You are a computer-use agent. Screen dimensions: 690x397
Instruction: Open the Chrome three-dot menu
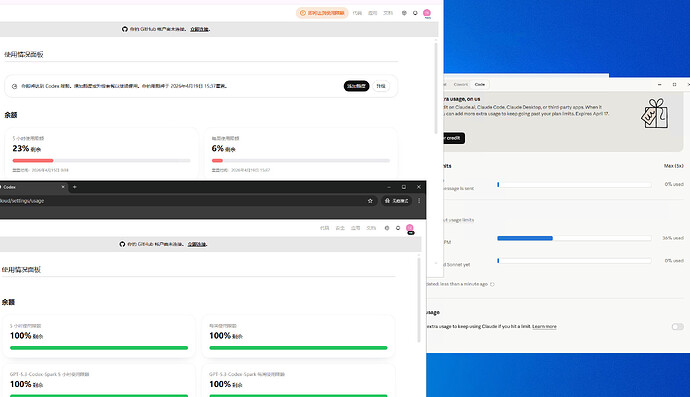coord(419,201)
